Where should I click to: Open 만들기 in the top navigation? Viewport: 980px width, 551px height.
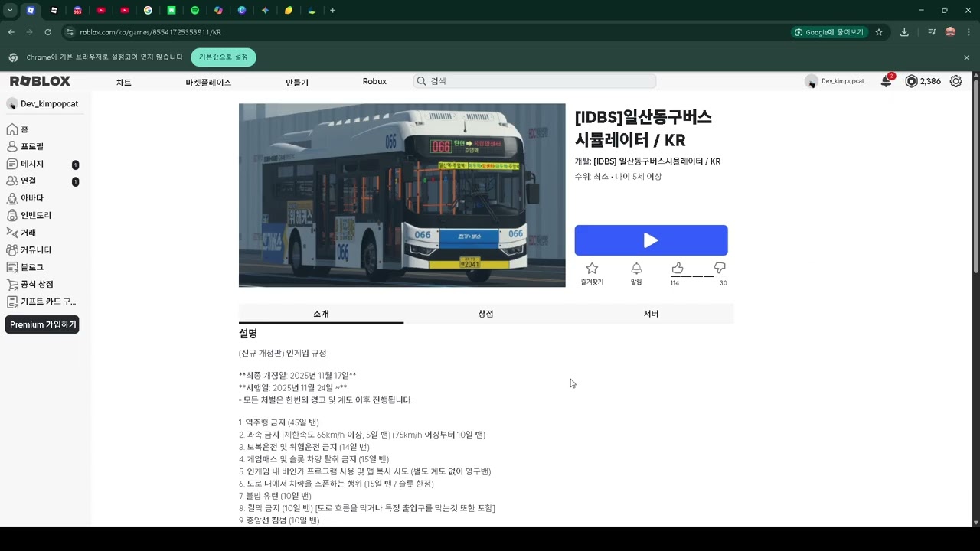pyautogui.click(x=297, y=82)
